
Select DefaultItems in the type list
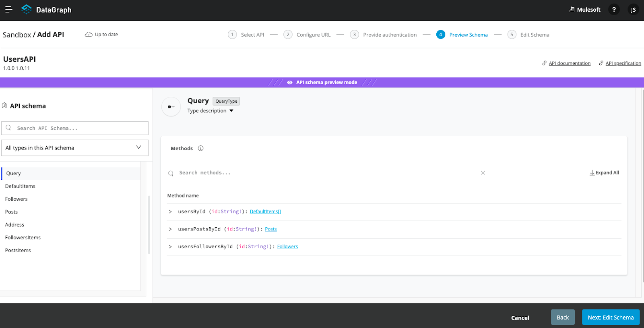20,186
